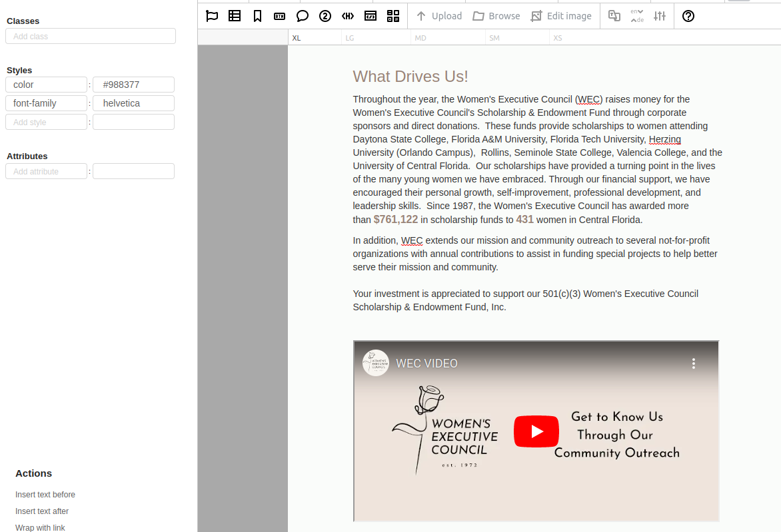Click the Add style input field
The width and height of the screenshot is (781, 532).
[x=47, y=122]
